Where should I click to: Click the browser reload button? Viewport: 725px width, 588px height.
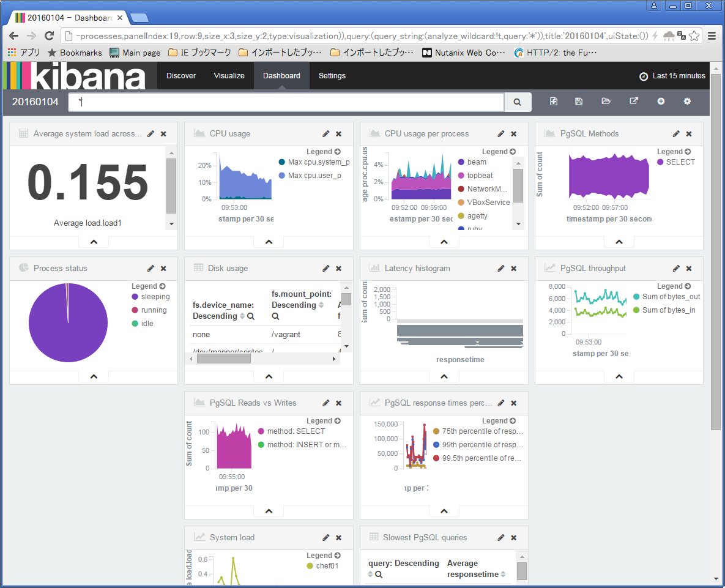click(49, 35)
